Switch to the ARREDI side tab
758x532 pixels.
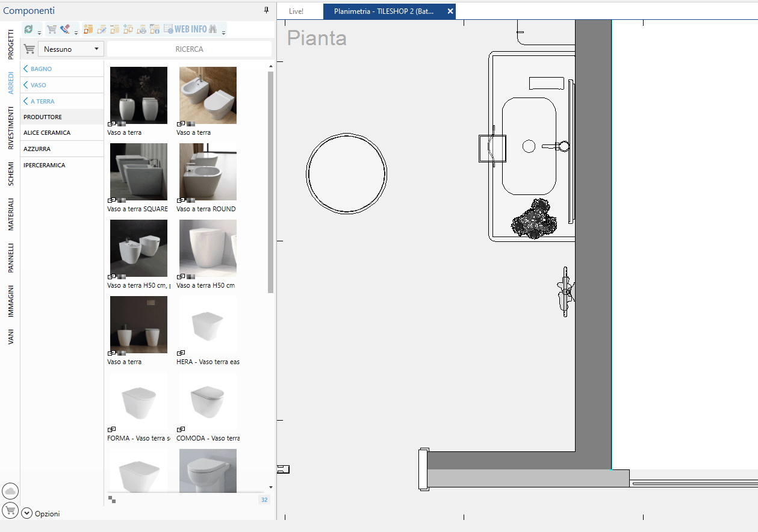(x=11, y=83)
